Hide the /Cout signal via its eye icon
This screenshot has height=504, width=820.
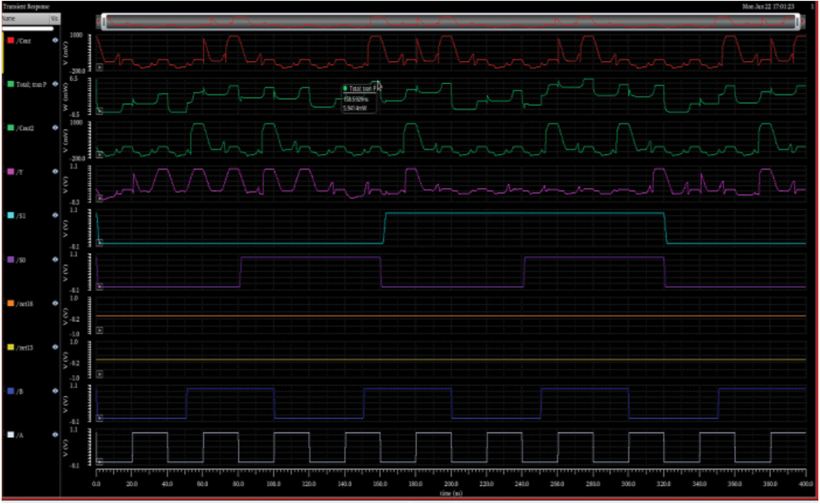click(x=55, y=40)
